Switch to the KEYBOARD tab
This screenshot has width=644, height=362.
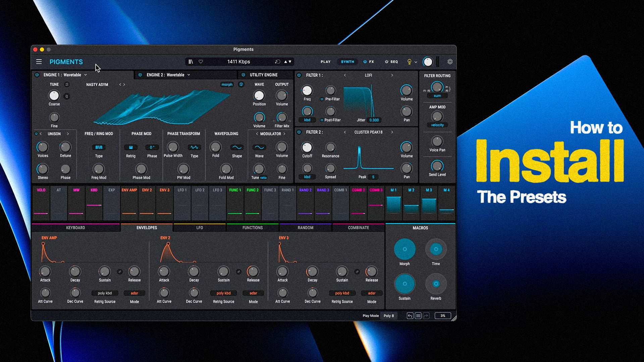75,228
